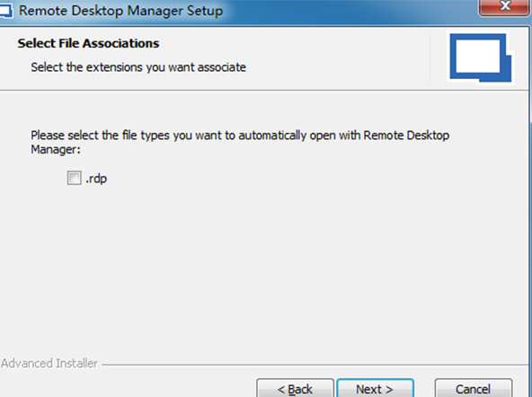Close the setup window with X
Screen dimensions: 532x397
[505, 7]
